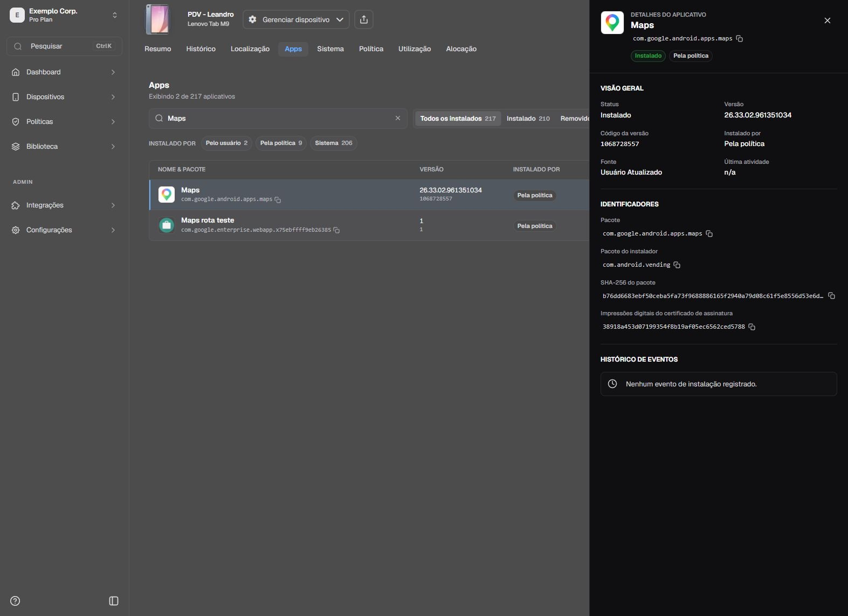This screenshot has height=616, width=848.
Task: Open the Política tab
Action: tap(371, 49)
